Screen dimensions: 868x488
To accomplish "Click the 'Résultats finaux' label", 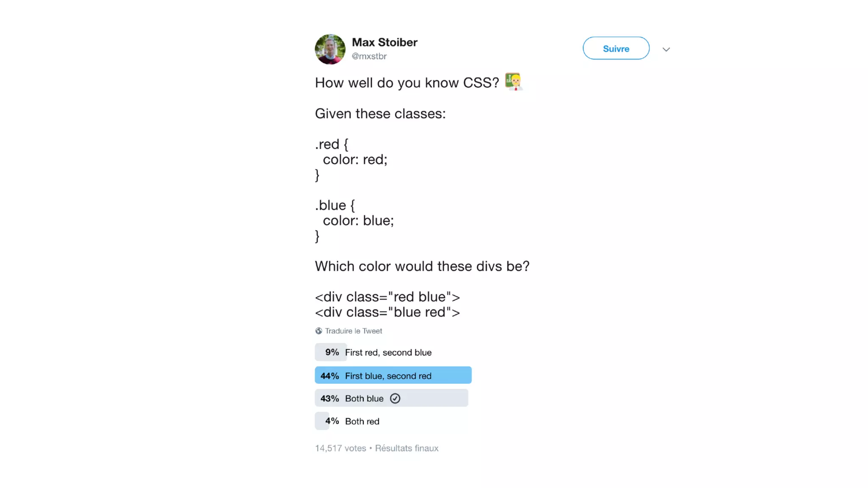I will (406, 448).
